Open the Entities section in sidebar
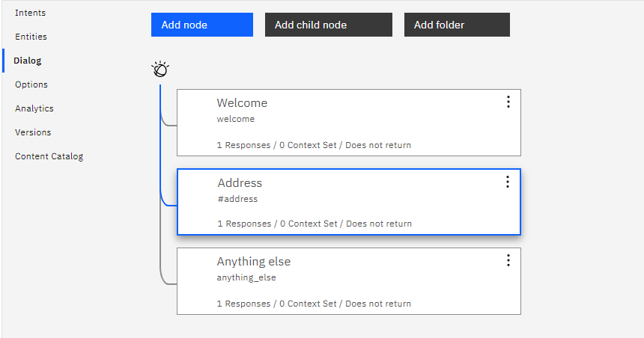Image resolution: width=644 pixels, height=338 pixels. [x=31, y=37]
